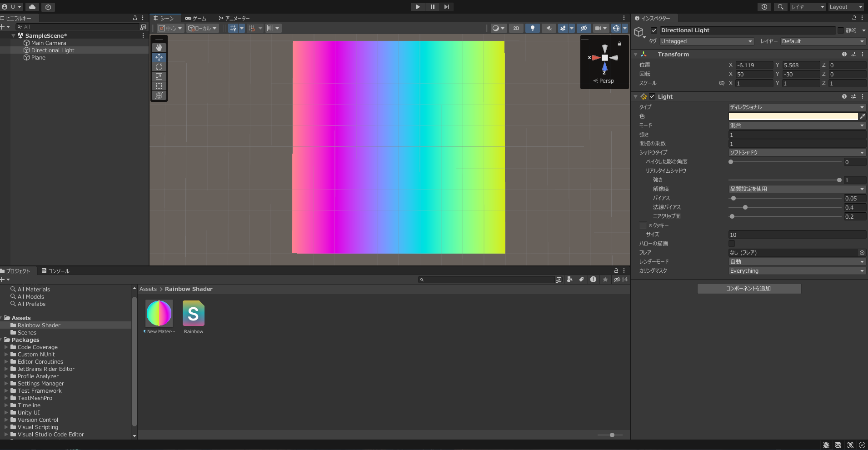868x450 pixels.
Task: Switch to the Console tab
Action: click(x=55, y=271)
